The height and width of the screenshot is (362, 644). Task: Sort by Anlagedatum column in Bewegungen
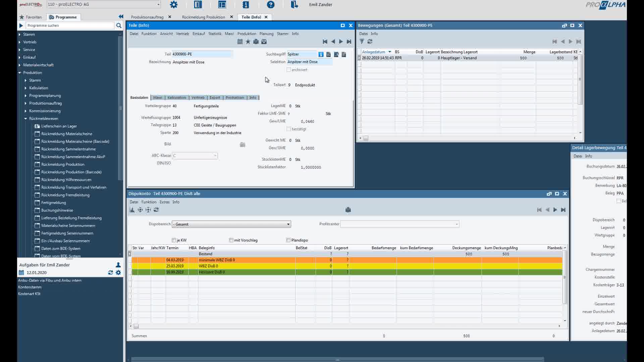point(374,52)
